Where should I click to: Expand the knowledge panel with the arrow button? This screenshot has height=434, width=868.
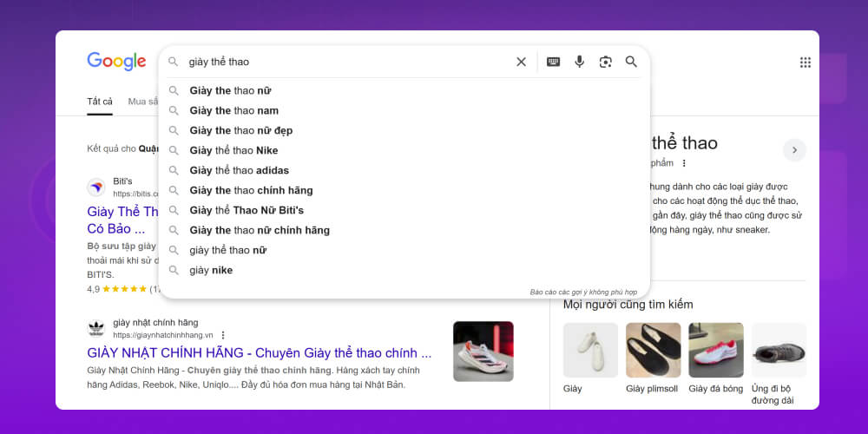click(x=793, y=150)
